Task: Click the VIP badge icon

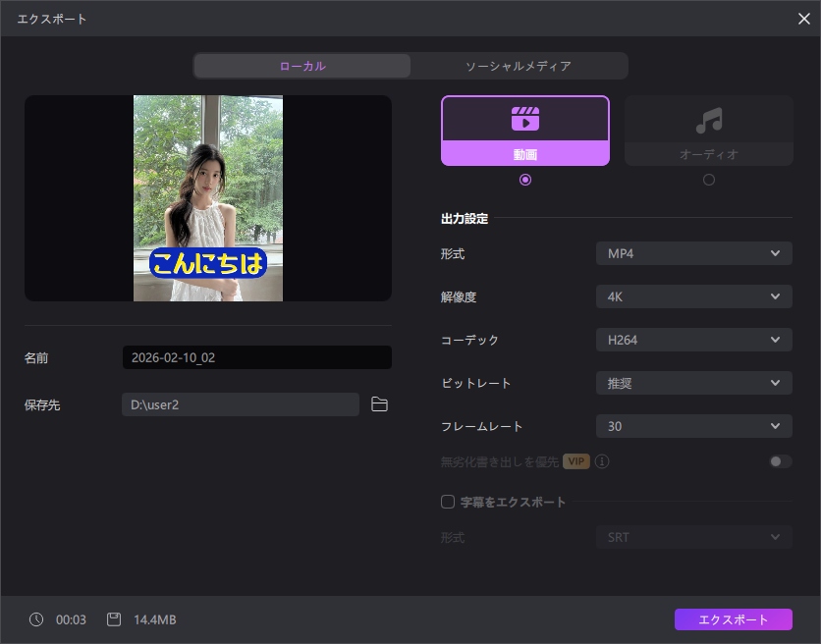Action: (576, 461)
